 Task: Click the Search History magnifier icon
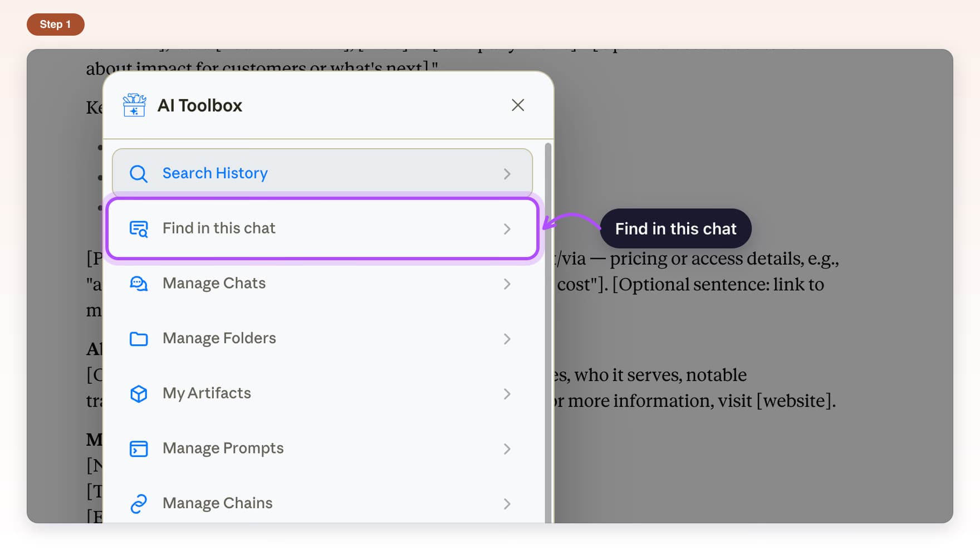(x=139, y=174)
